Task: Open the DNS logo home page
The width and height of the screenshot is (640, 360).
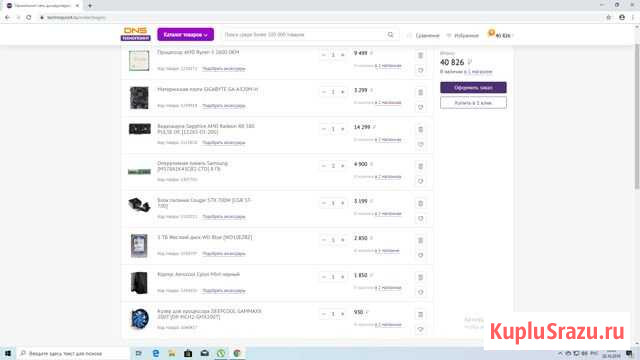Action: pos(136,34)
